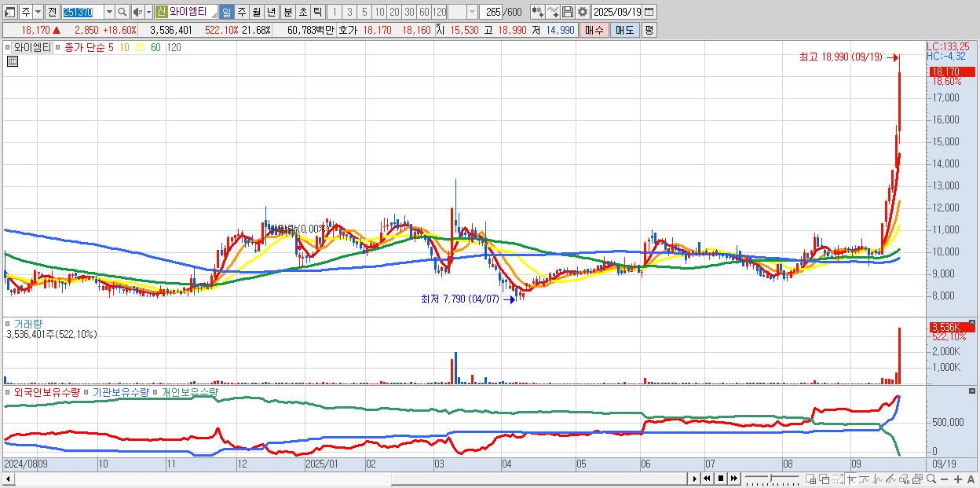Click the trend line drawing icon in the bottom toolbar

[865, 479]
